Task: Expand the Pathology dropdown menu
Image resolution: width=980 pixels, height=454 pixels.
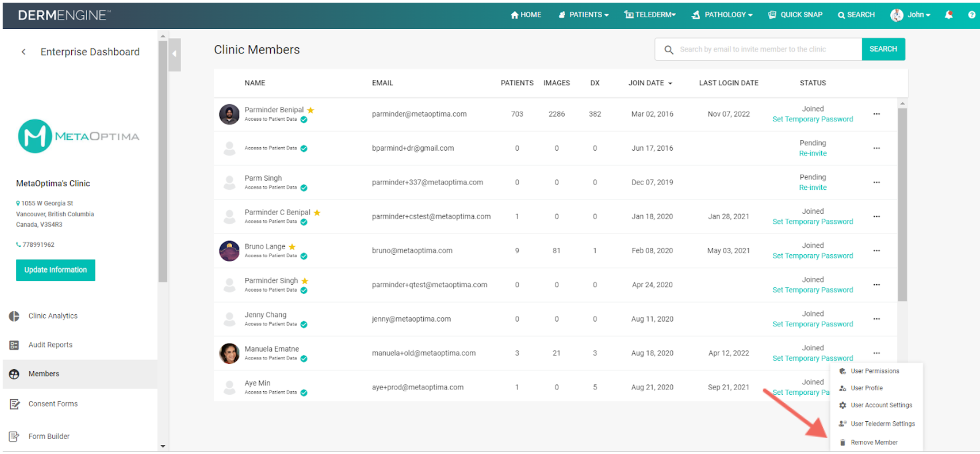Action: (722, 15)
